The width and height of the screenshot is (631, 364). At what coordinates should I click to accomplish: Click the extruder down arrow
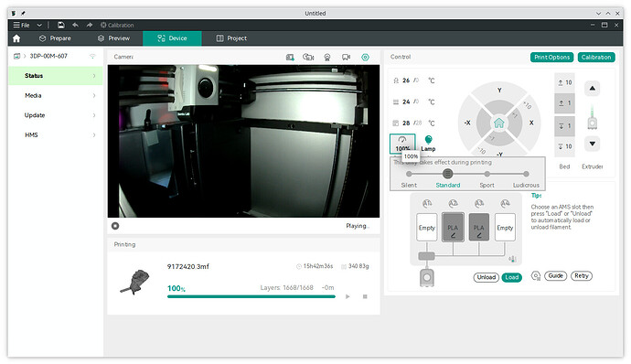[x=592, y=144]
